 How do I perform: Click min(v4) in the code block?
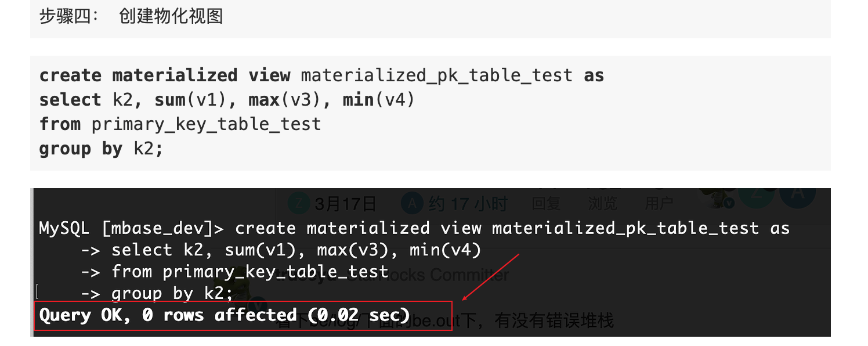tap(379, 100)
